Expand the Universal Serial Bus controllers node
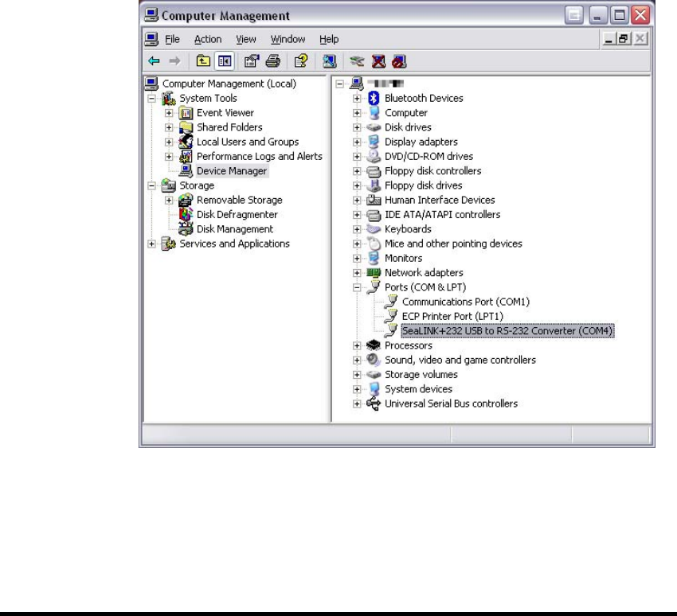 358,404
